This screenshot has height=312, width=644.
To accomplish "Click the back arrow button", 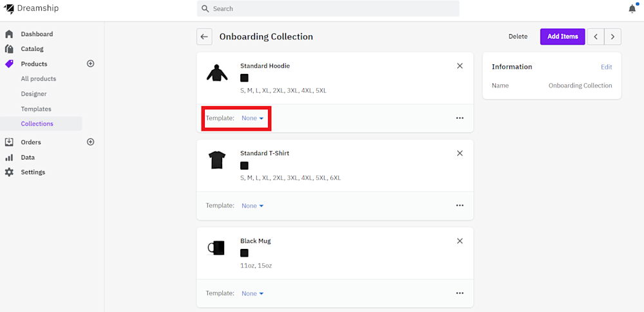I will [204, 37].
